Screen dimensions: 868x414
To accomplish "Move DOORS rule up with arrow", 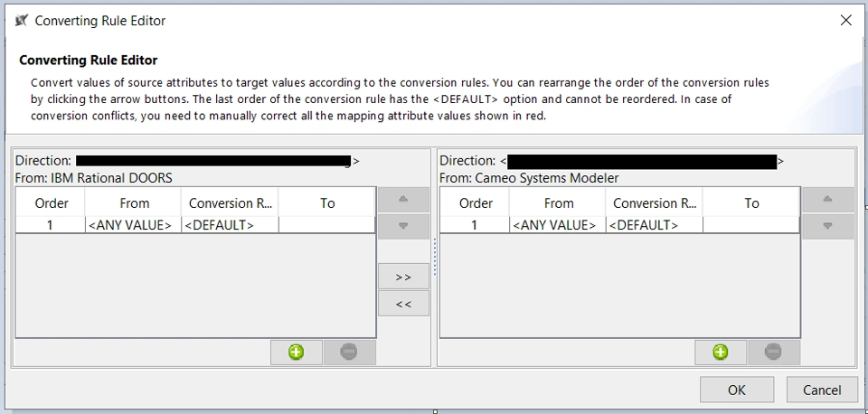I will (x=403, y=199).
